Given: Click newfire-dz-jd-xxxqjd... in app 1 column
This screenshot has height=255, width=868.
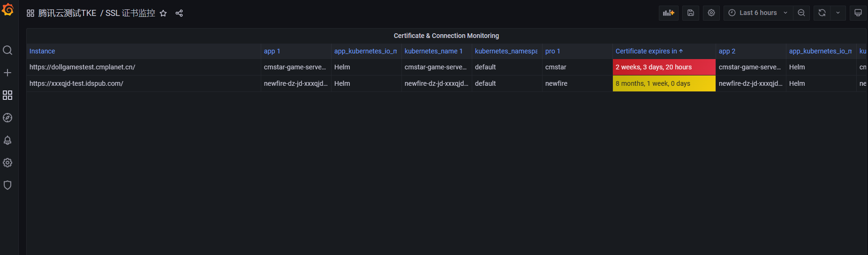Looking at the screenshot, I should pyautogui.click(x=296, y=83).
